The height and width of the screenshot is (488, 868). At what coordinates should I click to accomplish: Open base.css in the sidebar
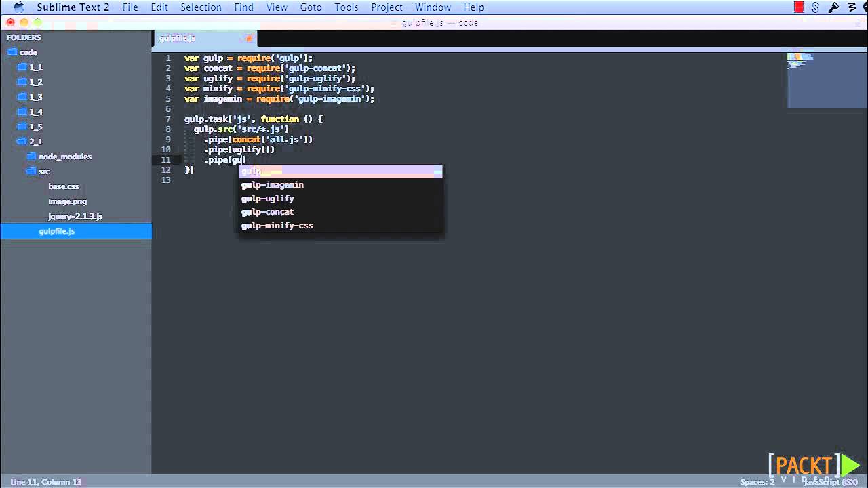click(64, 186)
